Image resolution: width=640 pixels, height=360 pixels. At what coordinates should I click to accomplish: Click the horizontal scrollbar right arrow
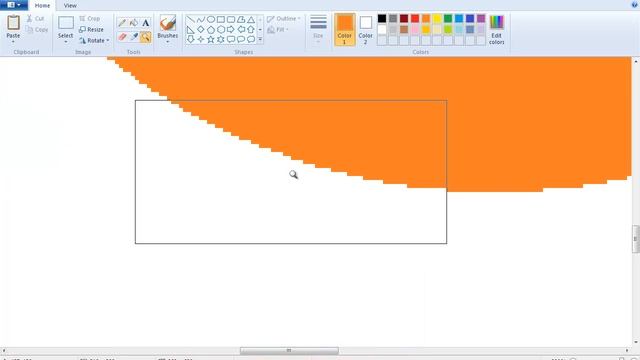[x=627, y=351]
